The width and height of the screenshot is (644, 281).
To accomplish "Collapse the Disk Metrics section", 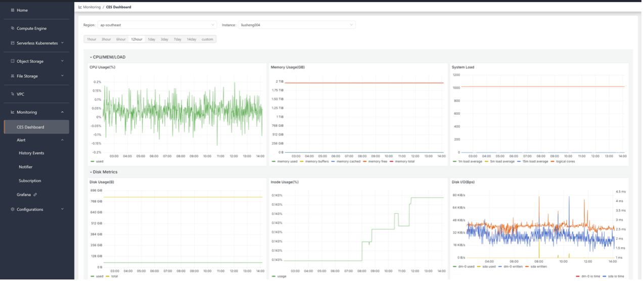I will click(x=103, y=172).
